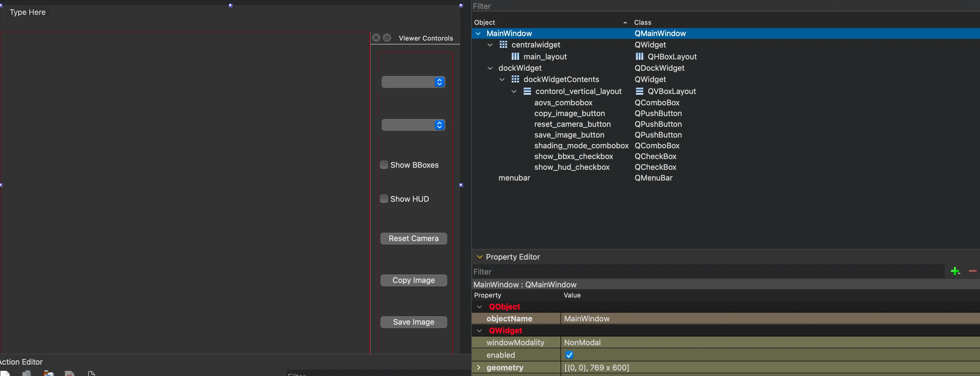Click the green add dynamic property icon
The height and width of the screenshot is (376, 980).
(x=955, y=271)
